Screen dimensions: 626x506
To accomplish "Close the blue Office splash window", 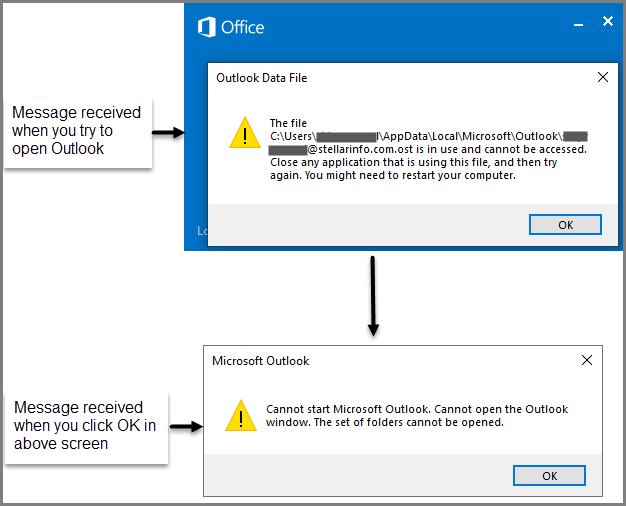I will [x=608, y=21].
